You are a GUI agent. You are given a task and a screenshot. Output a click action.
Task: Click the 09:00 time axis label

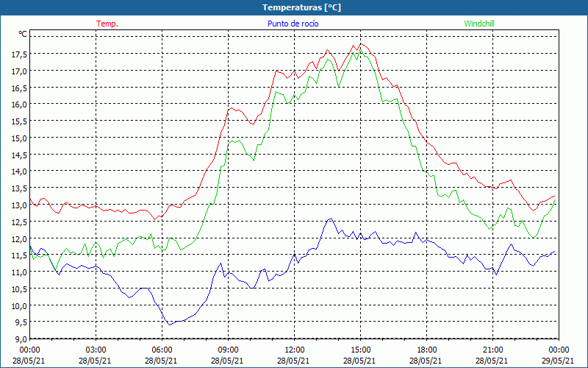click(228, 350)
